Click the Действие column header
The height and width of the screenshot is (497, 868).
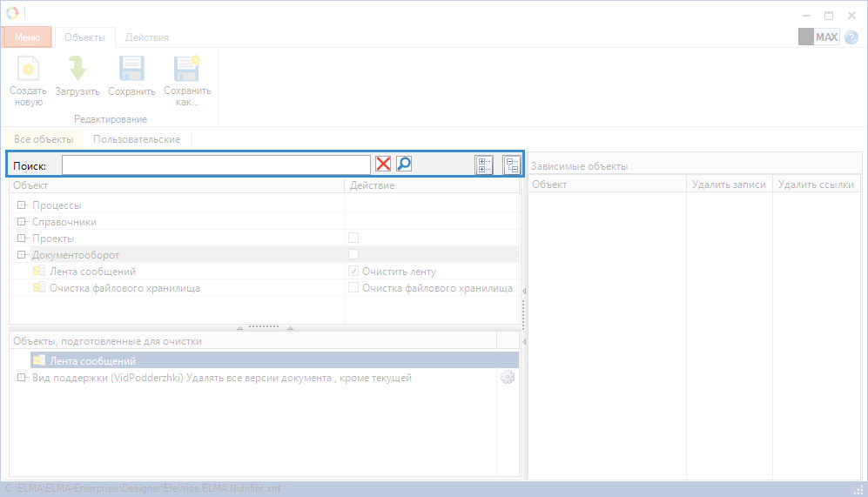point(432,185)
